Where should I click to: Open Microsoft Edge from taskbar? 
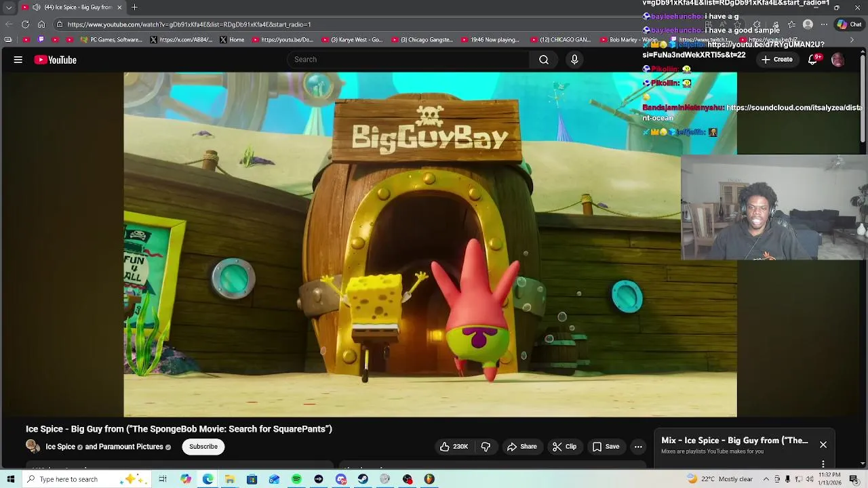pos(208,479)
